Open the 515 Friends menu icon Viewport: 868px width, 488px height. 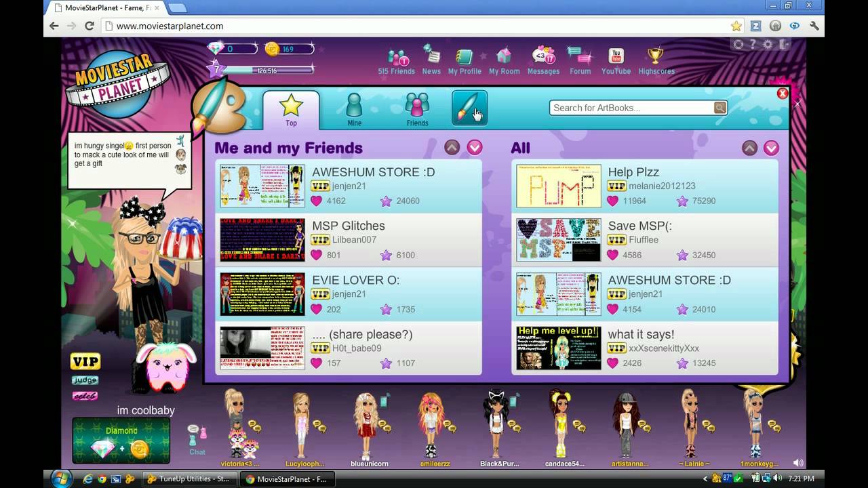pos(398,58)
